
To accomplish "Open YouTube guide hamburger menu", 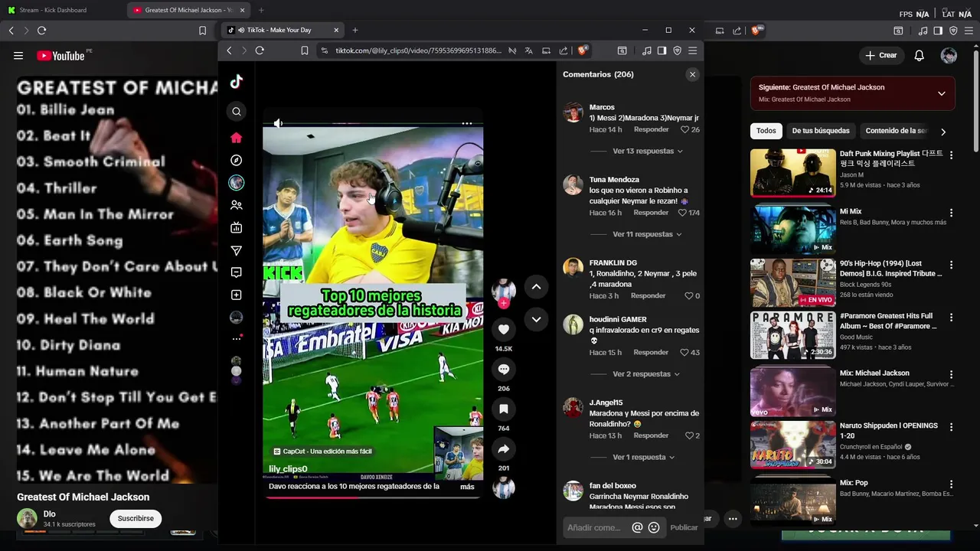I will click(18, 56).
